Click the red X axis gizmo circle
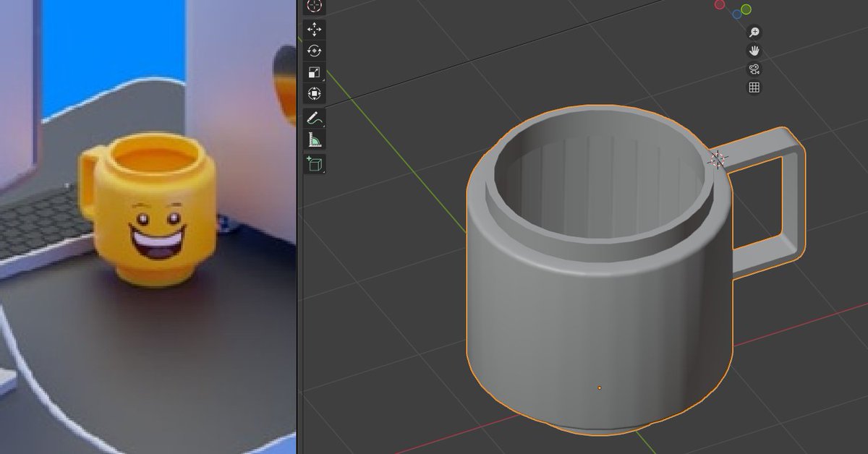Image resolution: width=868 pixels, height=454 pixels. 720,5
